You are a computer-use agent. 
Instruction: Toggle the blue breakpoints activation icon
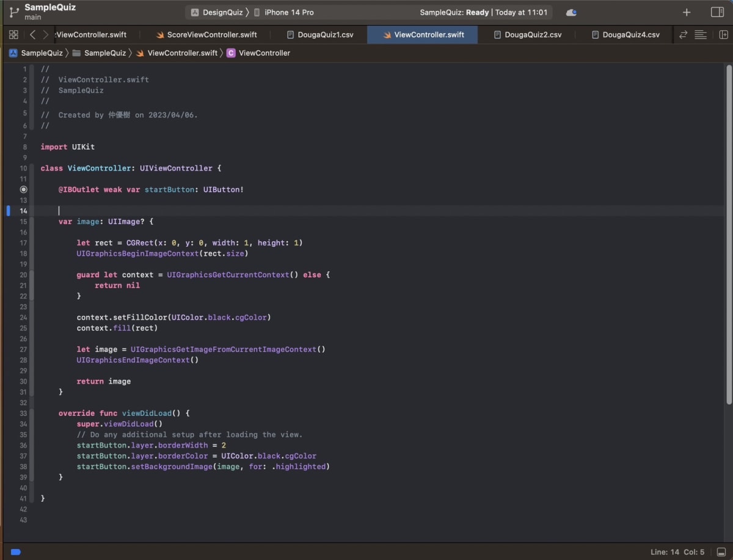(x=16, y=552)
